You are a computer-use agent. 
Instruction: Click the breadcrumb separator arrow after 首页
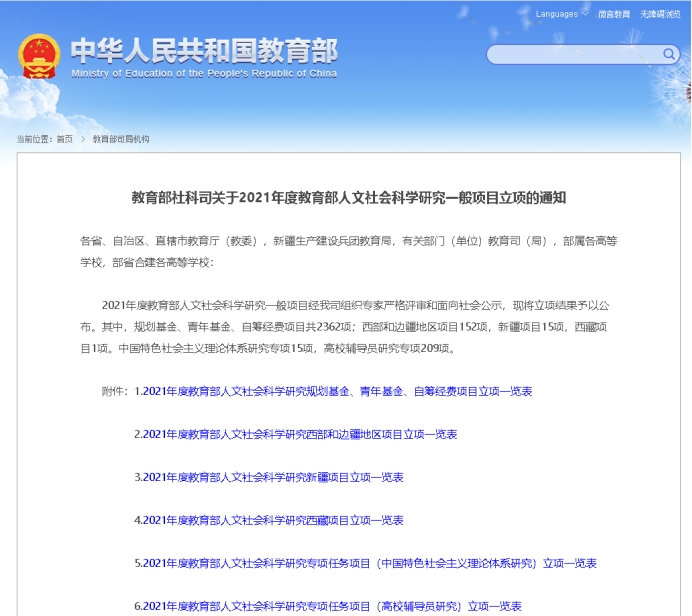pos(83,139)
